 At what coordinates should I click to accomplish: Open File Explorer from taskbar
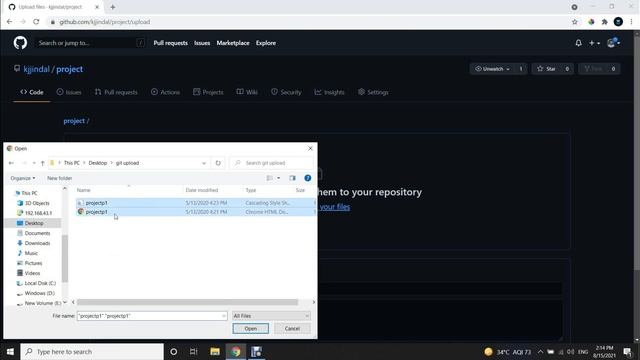[x=215, y=351]
